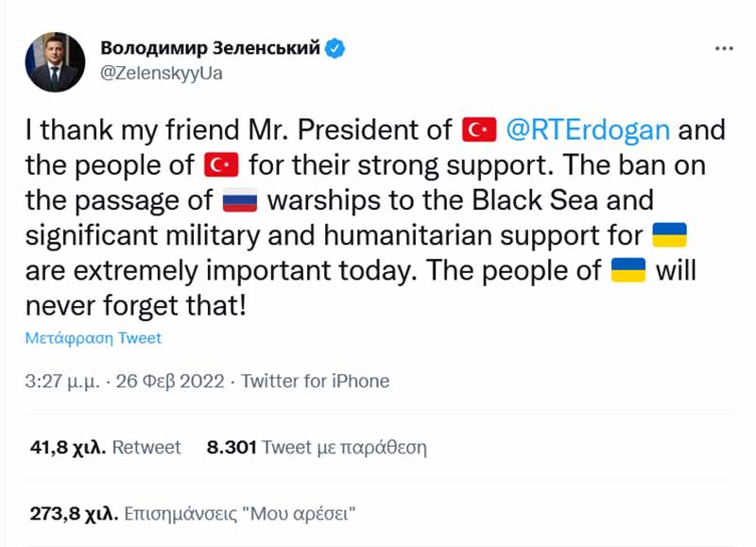Open the @RTErdogan mention
Screen dimensions: 756x547
(589, 130)
